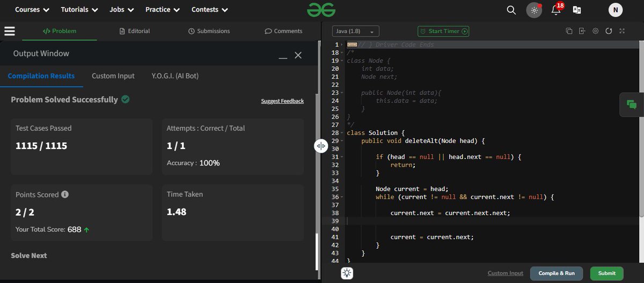Click the Node current = head; line
Image resolution: width=644 pixels, height=283 pixels.
[412, 189]
